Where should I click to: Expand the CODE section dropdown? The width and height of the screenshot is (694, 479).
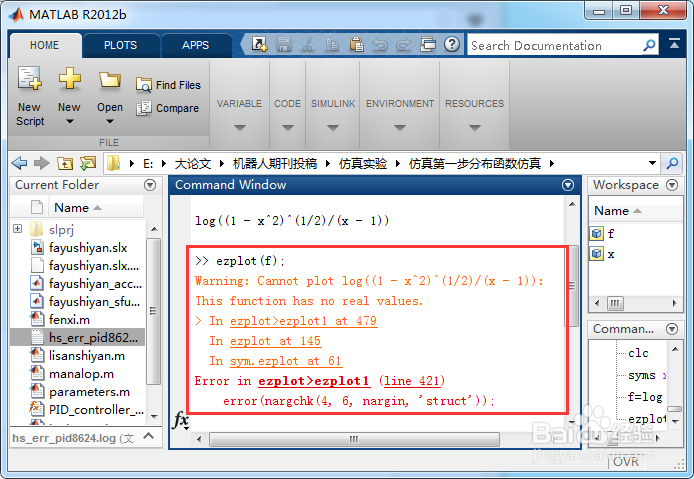pyautogui.click(x=288, y=128)
